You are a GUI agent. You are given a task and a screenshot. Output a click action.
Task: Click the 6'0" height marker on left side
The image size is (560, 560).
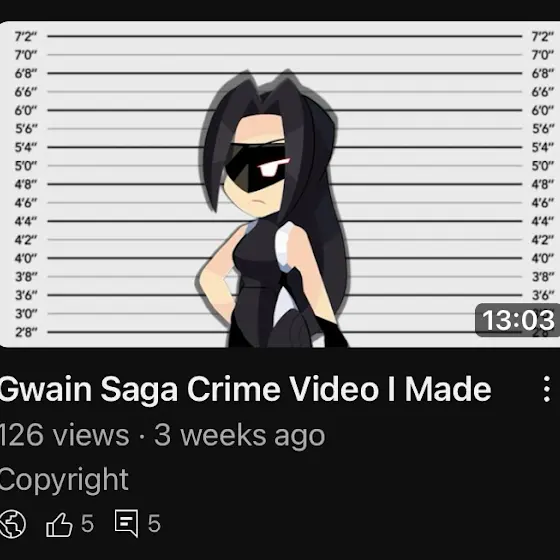click(x=26, y=110)
